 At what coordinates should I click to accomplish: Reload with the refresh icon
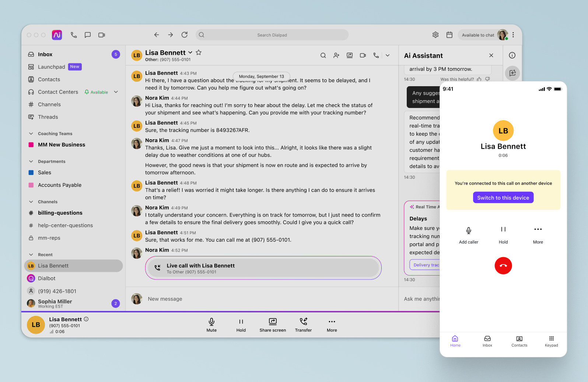185,35
